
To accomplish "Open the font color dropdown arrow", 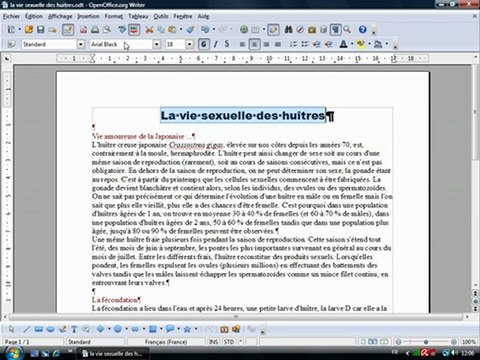I will click(x=352, y=44).
